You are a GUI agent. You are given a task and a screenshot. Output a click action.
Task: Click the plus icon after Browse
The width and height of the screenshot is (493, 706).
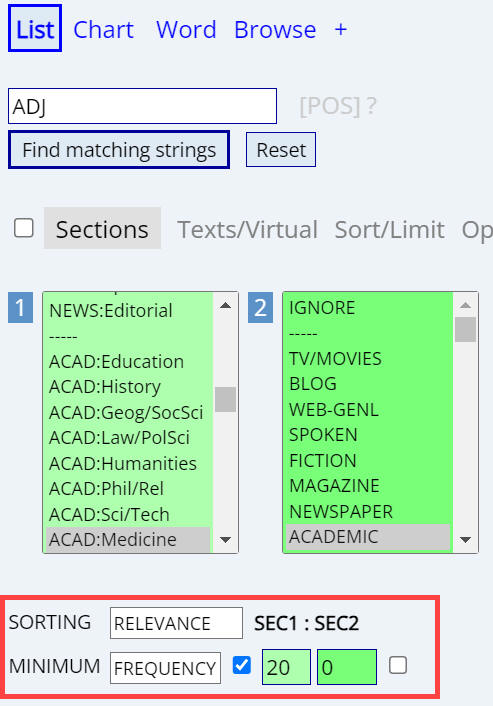tap(341, 30)
